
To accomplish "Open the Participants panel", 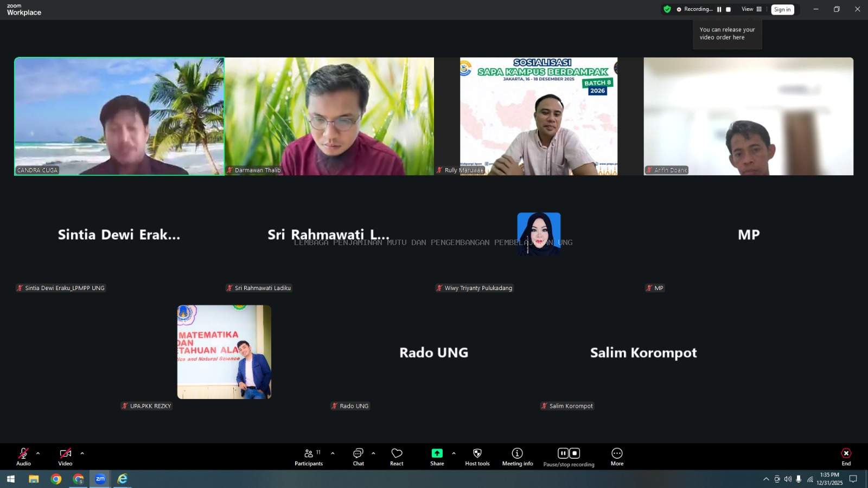I will pos(309,457).
